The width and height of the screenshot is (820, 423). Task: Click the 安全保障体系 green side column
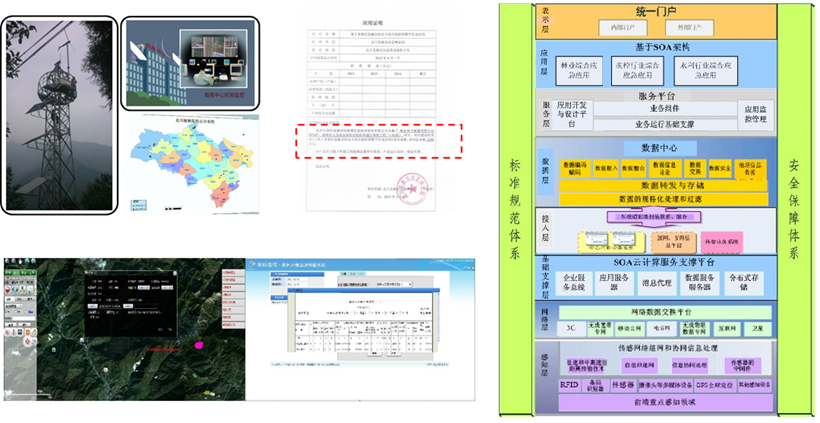796,208
